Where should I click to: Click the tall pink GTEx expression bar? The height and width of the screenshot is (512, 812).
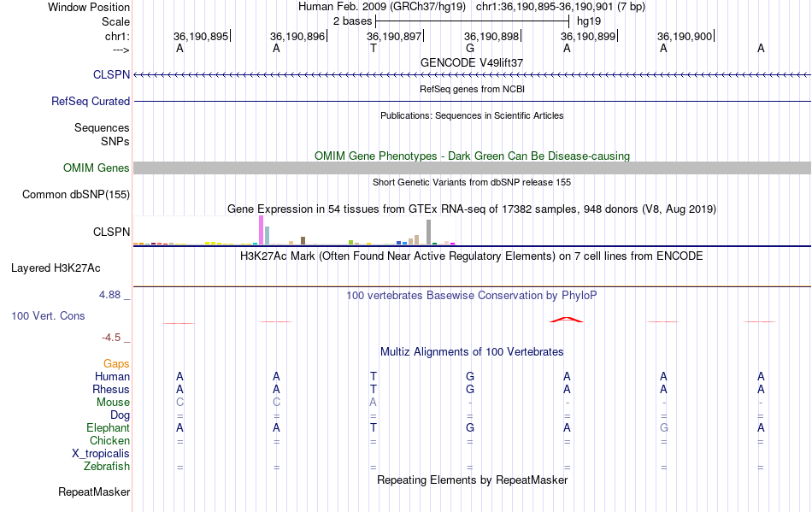[261, 230]
